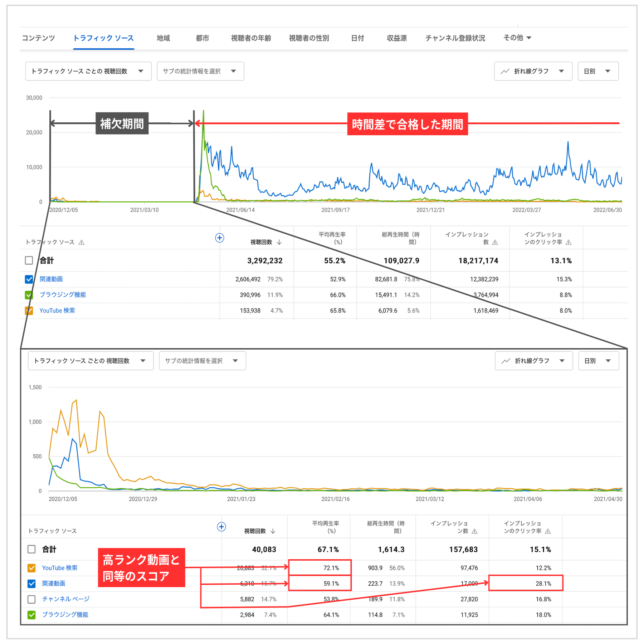Viewport: 644px width, 644px height.
Task: Click sort arrow next to upper 視聴回数 header
Action: click(279, 242)
